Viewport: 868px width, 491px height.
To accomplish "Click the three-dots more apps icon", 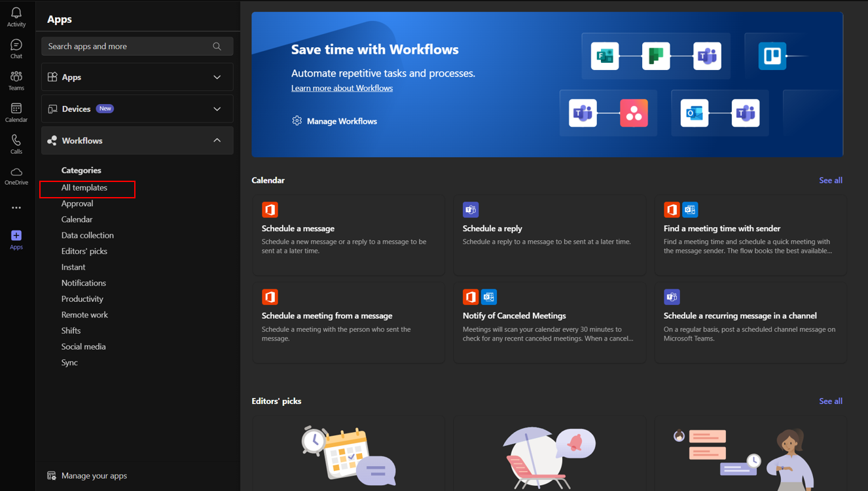I will click(16, 208).
